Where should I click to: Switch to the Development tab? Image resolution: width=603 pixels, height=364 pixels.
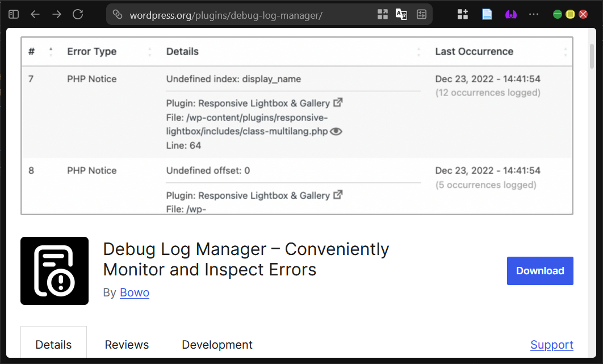pyautogui.click(x=217, y=344)
